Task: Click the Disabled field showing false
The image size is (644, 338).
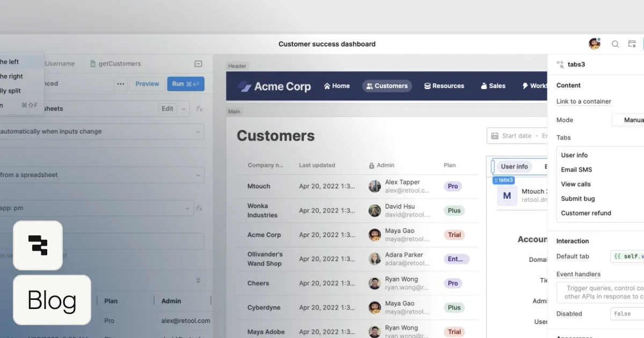Action: point(627,314)
